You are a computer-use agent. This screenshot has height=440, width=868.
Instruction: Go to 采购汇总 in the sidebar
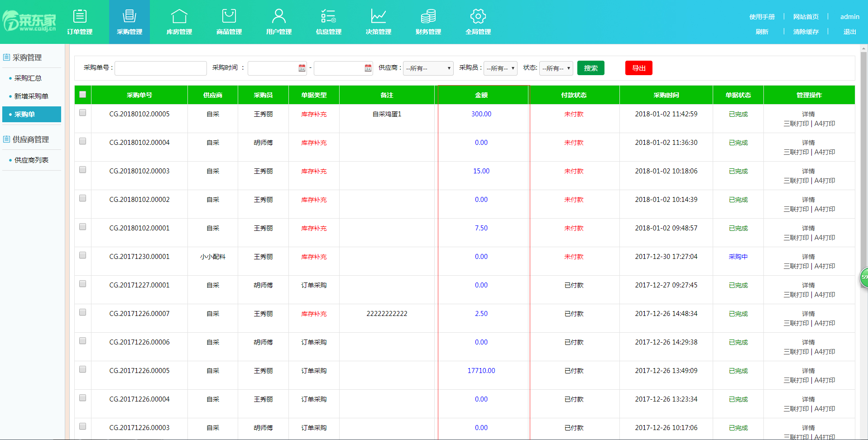click(28, 78)
